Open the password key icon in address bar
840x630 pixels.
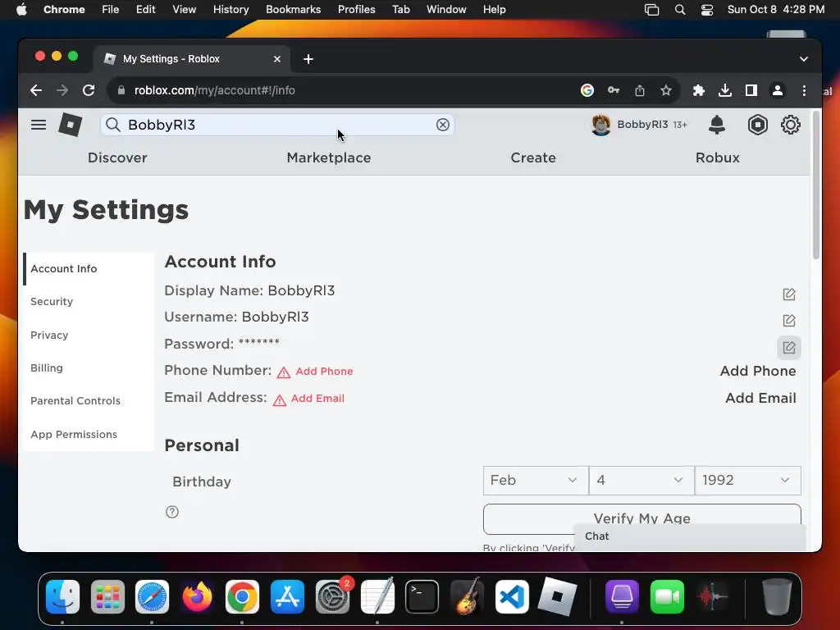pyautogui.click(x=614, y=90)
